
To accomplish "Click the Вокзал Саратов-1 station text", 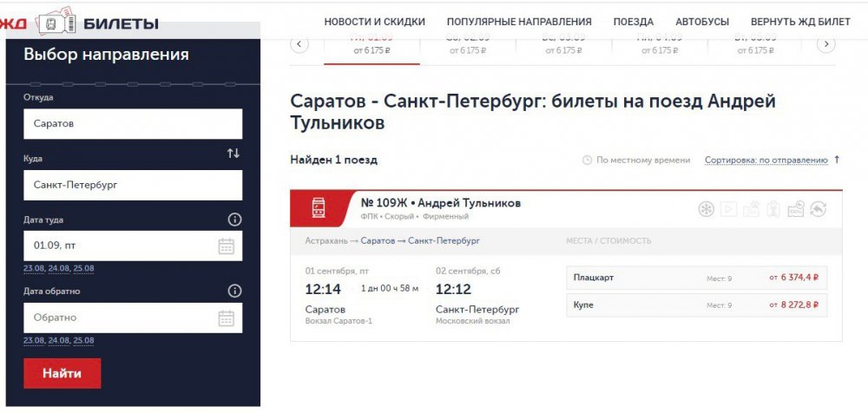I will pos(339,321).
